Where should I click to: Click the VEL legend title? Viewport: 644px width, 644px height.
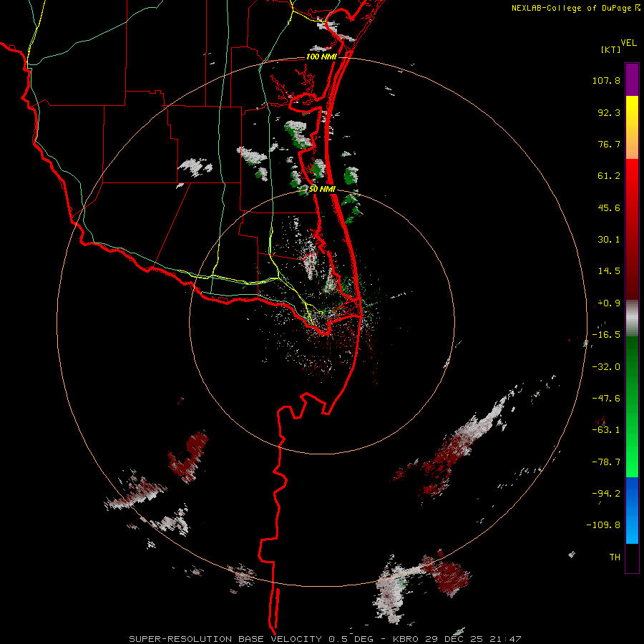click(x=628, y=43)
